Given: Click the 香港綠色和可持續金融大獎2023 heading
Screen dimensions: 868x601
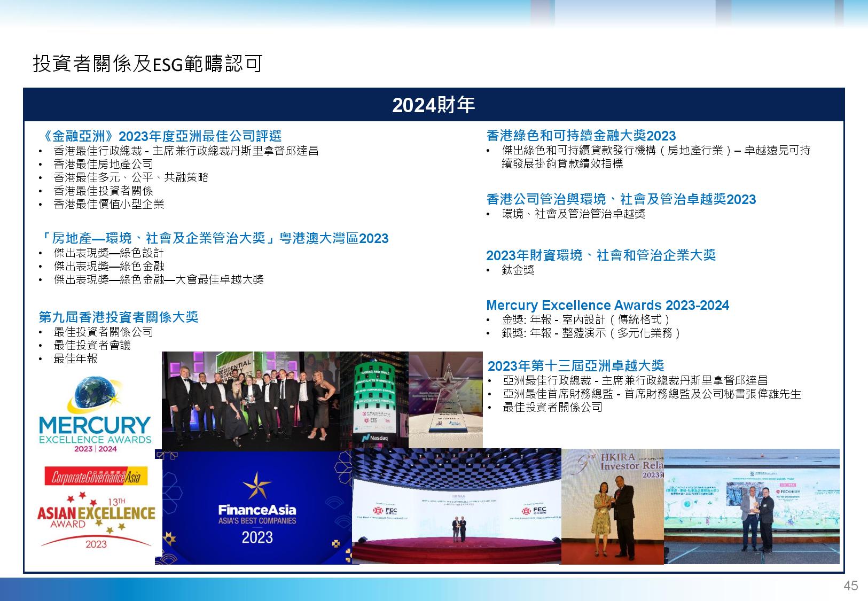Looking at the screenshot, I should (581, 136).
